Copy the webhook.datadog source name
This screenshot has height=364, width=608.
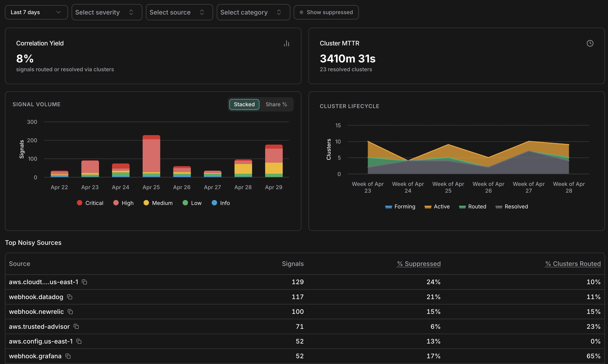point(70,297)
